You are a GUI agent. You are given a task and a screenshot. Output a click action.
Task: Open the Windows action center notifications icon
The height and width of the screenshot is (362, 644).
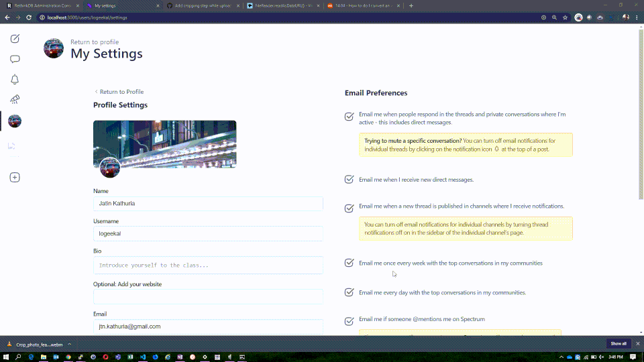coord(633,357)
